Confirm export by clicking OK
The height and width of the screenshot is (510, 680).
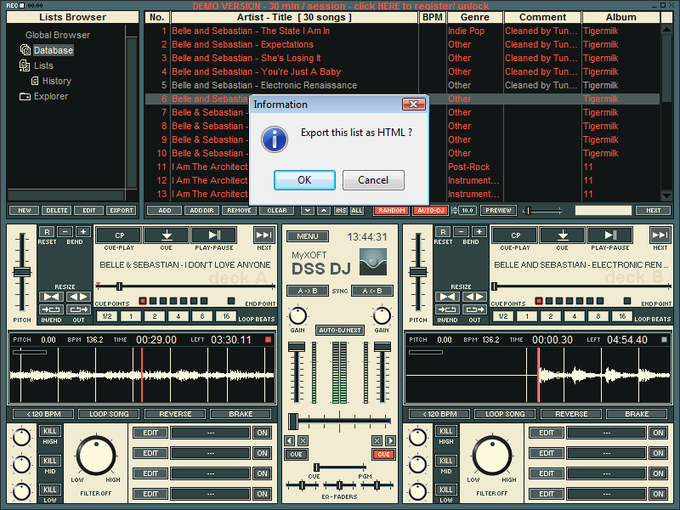point(304,180)
